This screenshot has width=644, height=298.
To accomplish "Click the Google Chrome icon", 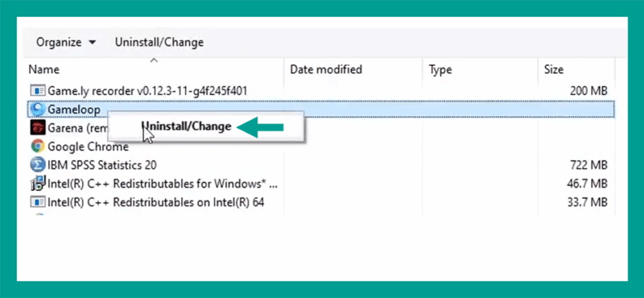I will point(38,146).
